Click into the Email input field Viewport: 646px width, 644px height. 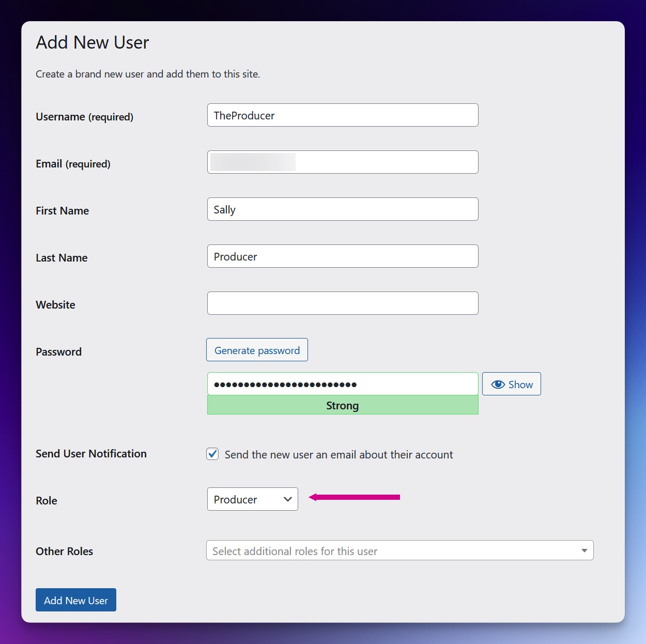coord(343,162)
